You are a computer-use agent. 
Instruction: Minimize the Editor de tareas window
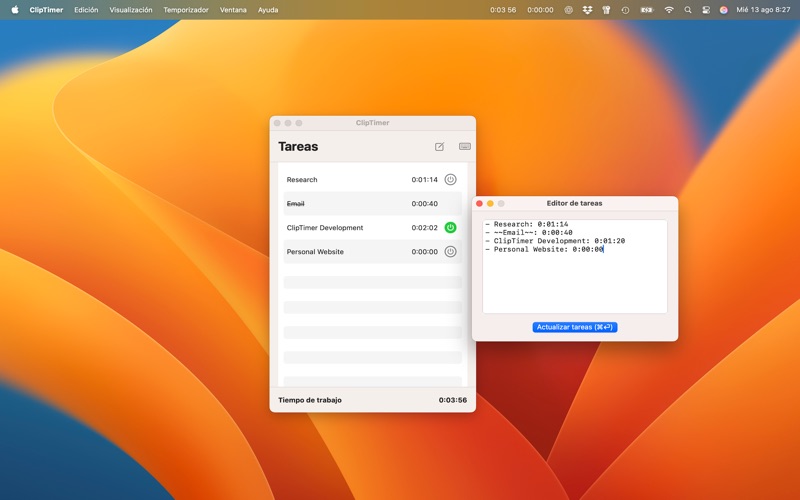coord(490,204)
